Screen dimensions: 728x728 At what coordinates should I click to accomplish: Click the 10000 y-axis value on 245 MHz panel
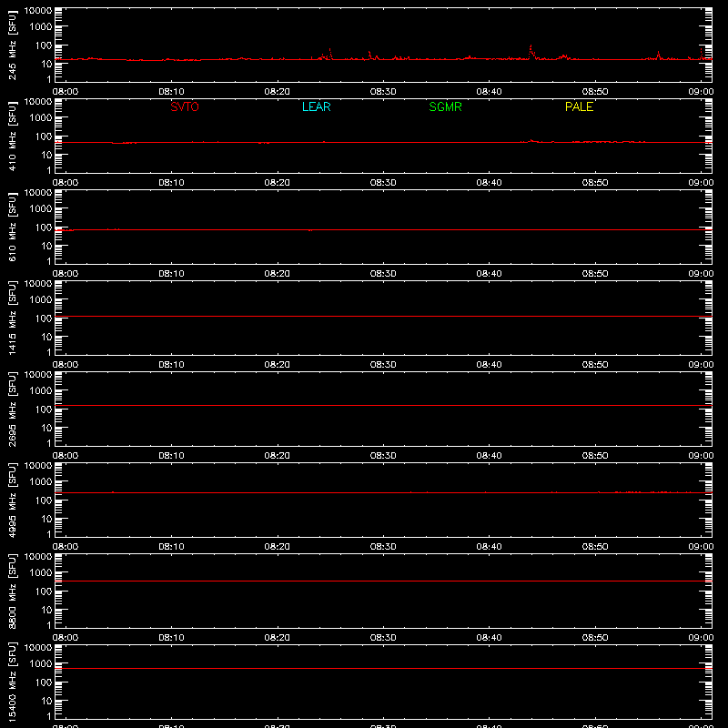point(38,11)
